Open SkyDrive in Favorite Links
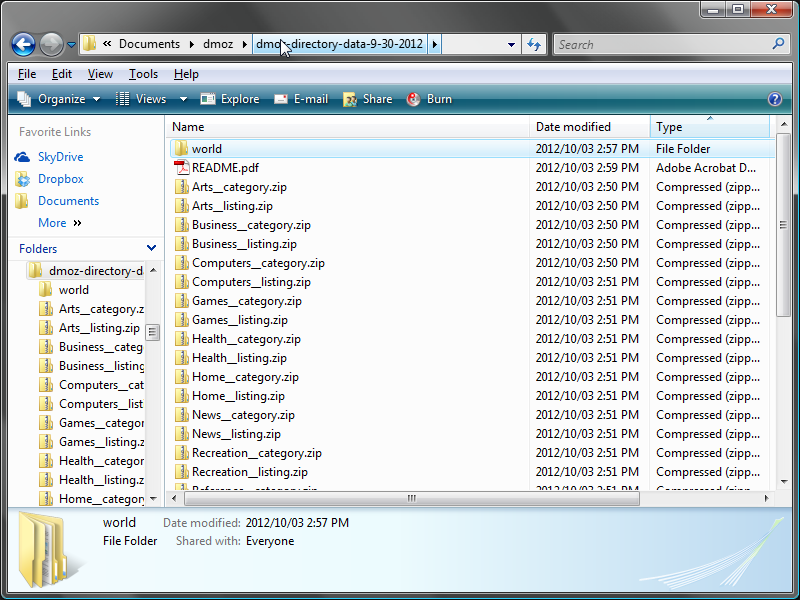This screenshot has width=800, height=600. pos(60,157)
